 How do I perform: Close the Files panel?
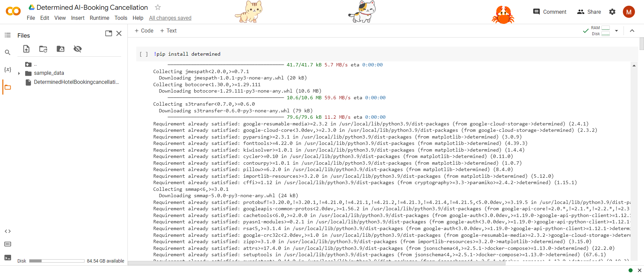(x=119, y=33)
